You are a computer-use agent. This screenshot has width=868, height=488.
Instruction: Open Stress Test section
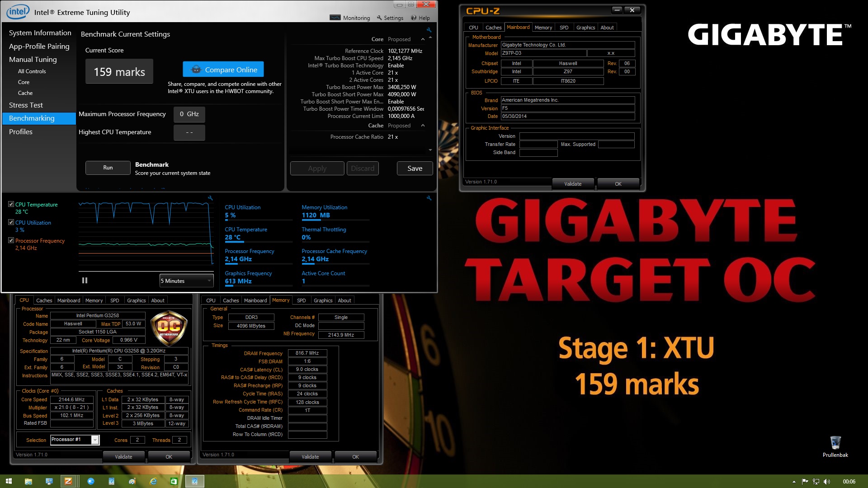pyautogui.click(x=26, y=105)
